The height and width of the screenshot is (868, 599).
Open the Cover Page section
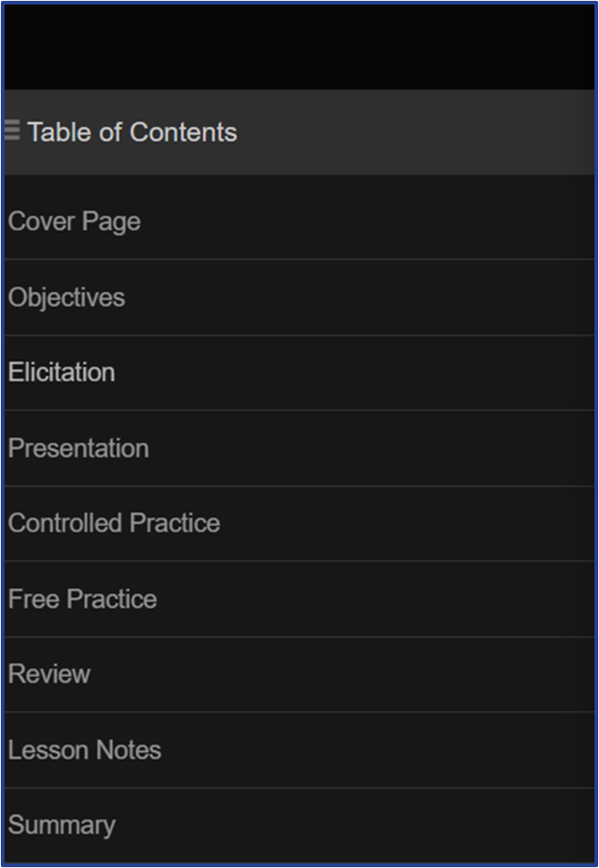click(x=74, y=222)
